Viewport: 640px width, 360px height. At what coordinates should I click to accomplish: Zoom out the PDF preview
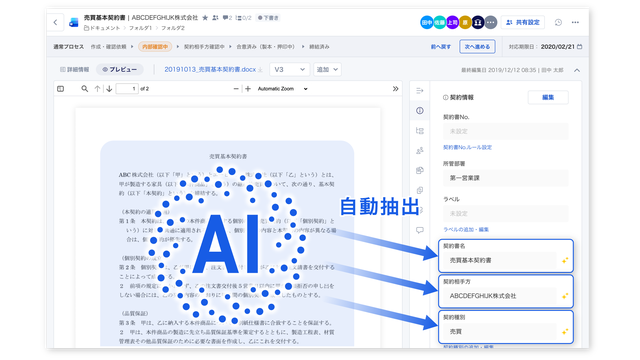click(x=236, y=89)
